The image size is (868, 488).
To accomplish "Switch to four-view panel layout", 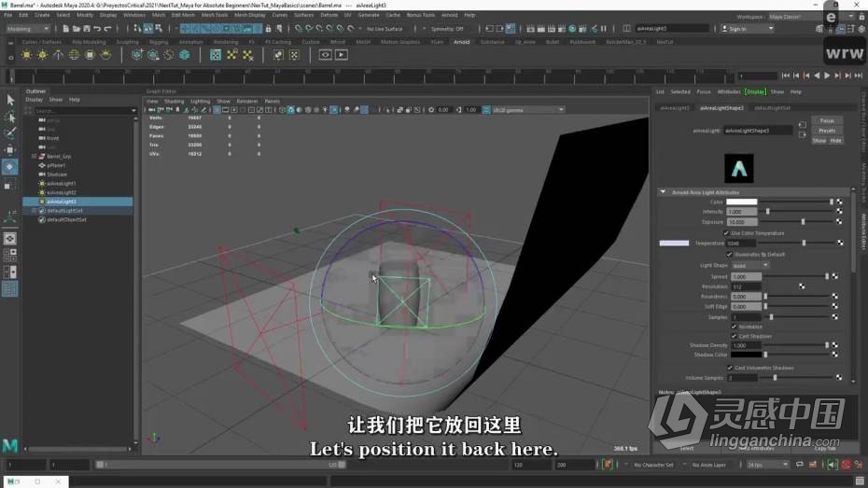I will (10, 255).
